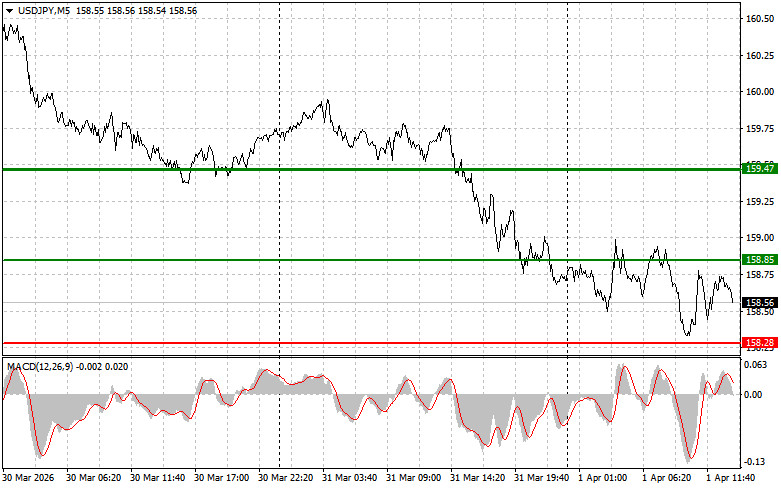Click the MACD(12,26,9) indicator label
The image size is (781, 489).
coord(40,367)
